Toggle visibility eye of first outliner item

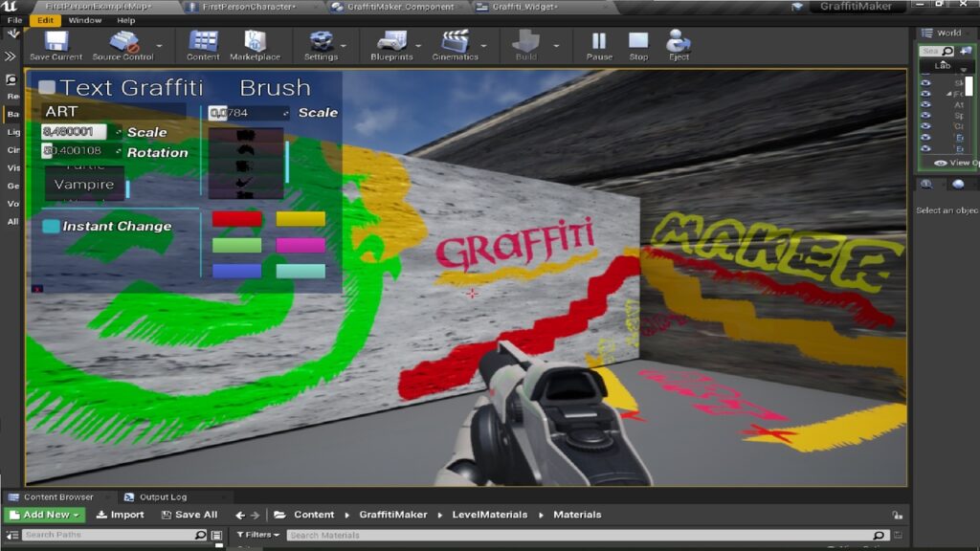tap(925, 83)
